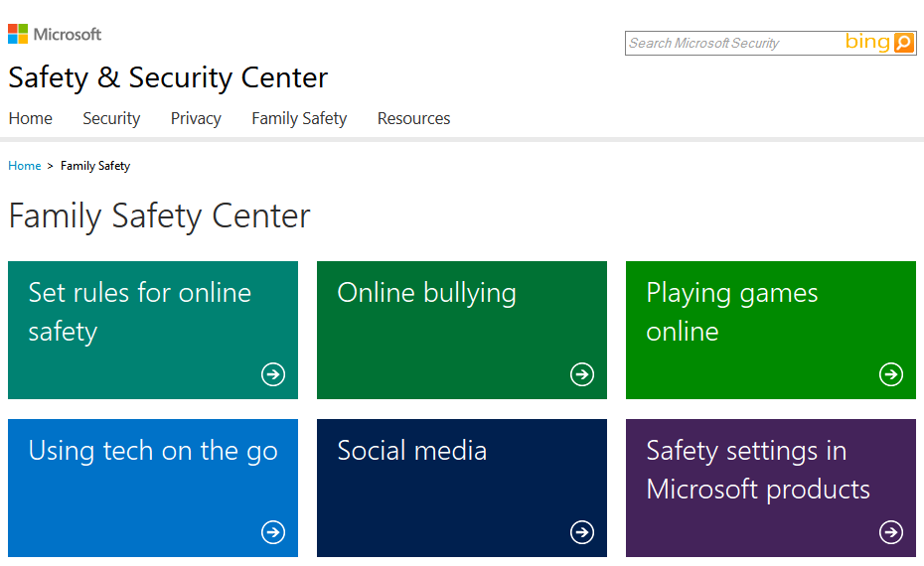Click the Microsoft logo

click(55, 34)
